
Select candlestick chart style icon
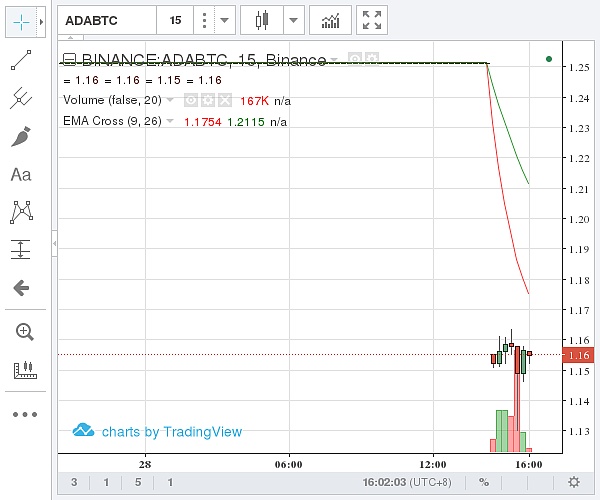(x=262, y=20)
